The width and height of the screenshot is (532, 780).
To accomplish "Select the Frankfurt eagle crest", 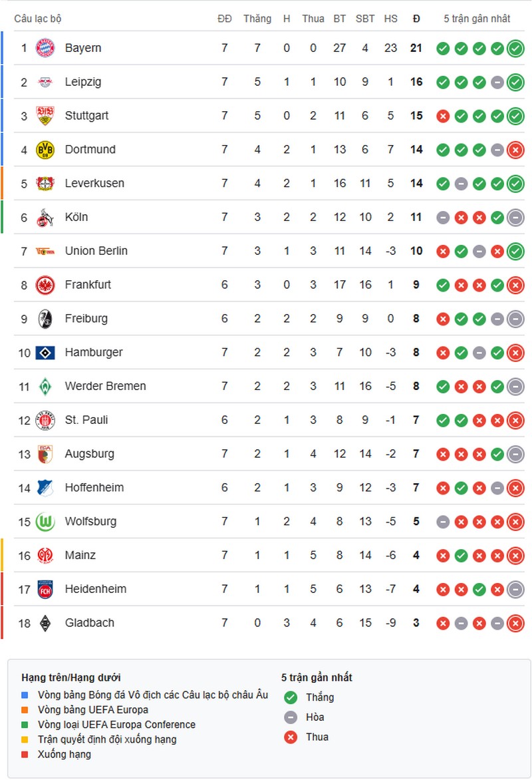I will (45, 285).
